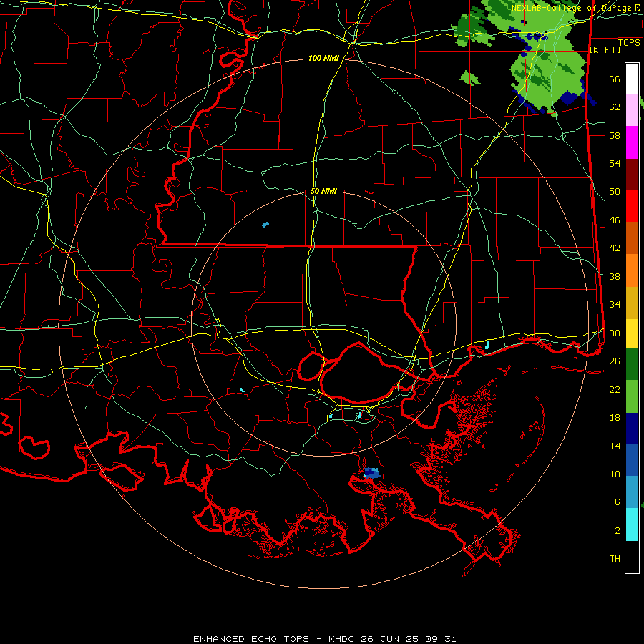Click the "38" legend value
Screen dimensions: 644x644
(615, 276)
